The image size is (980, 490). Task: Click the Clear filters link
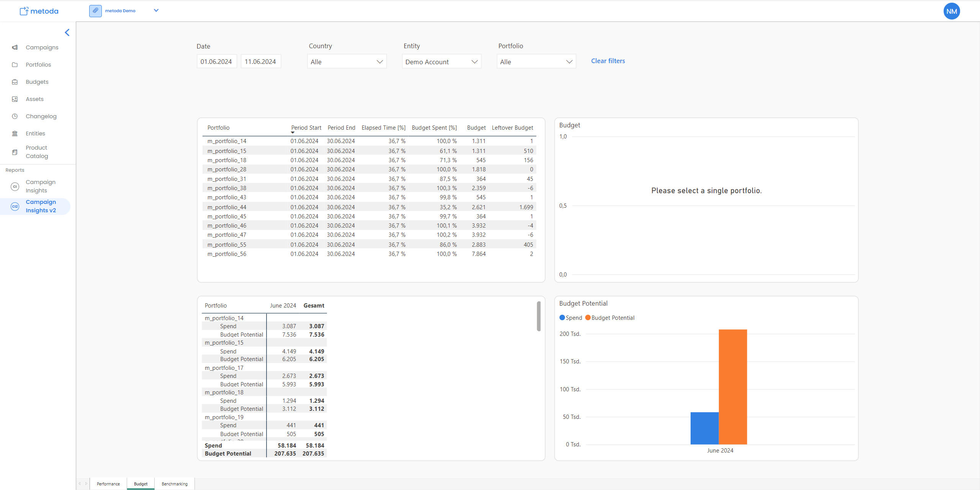click(608, 61)
